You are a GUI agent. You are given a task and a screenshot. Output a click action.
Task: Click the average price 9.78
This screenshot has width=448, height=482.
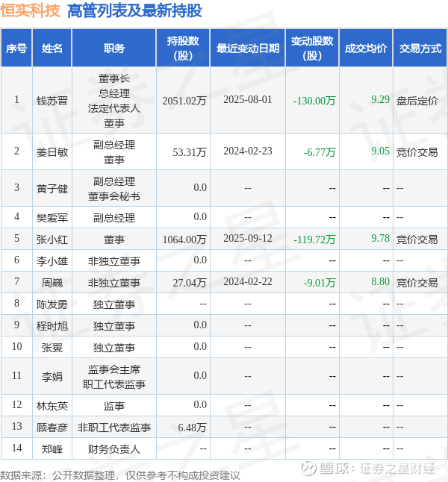[x=380, y=238]
